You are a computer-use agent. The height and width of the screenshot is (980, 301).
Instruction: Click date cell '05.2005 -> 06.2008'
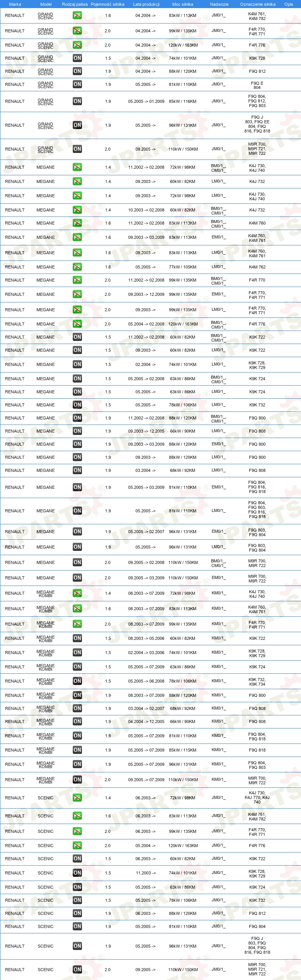(x=146, y=681)
